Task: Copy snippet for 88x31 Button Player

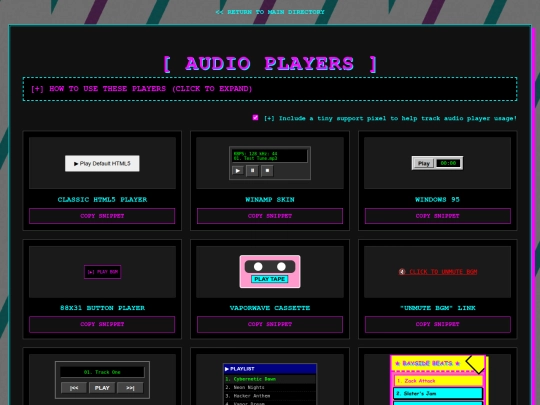Action: [x=102, y=324]
